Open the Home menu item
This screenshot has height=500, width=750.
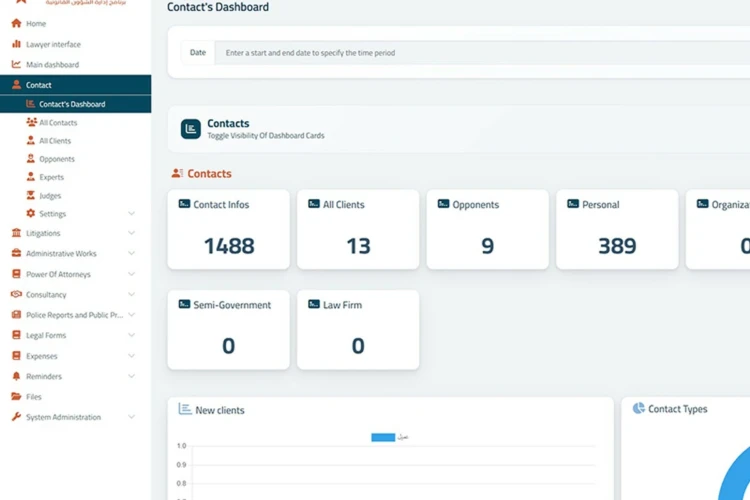click(x=76, y=23)
